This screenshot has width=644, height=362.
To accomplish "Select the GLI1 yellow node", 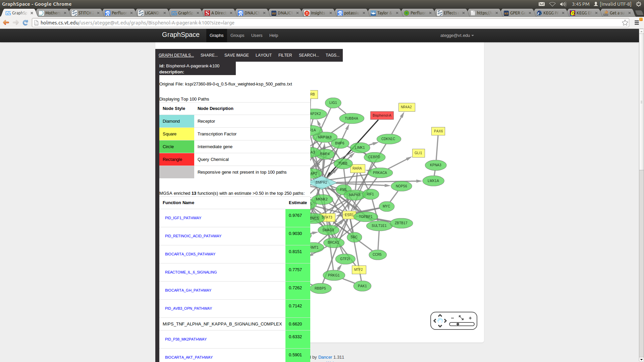I will click(x=418, y=153).
